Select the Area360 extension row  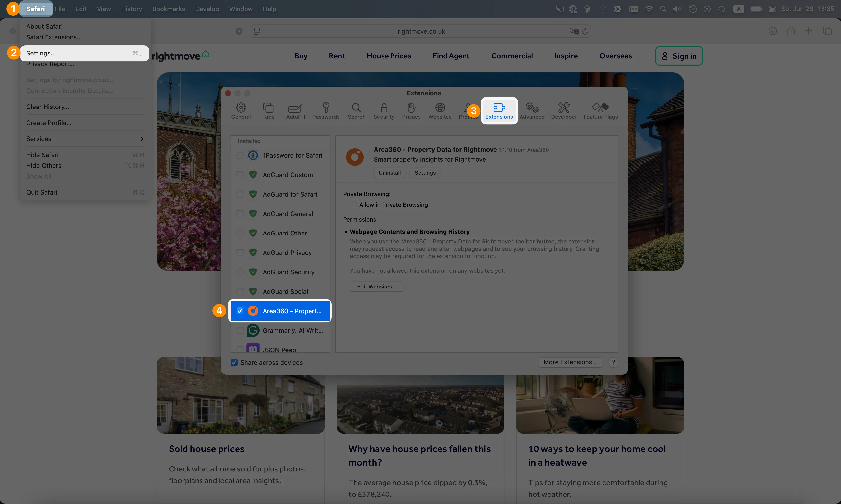coord(280,311)
